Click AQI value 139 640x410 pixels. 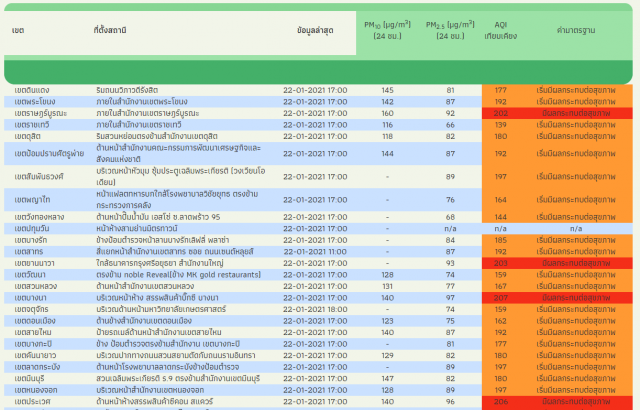point(500,125)
